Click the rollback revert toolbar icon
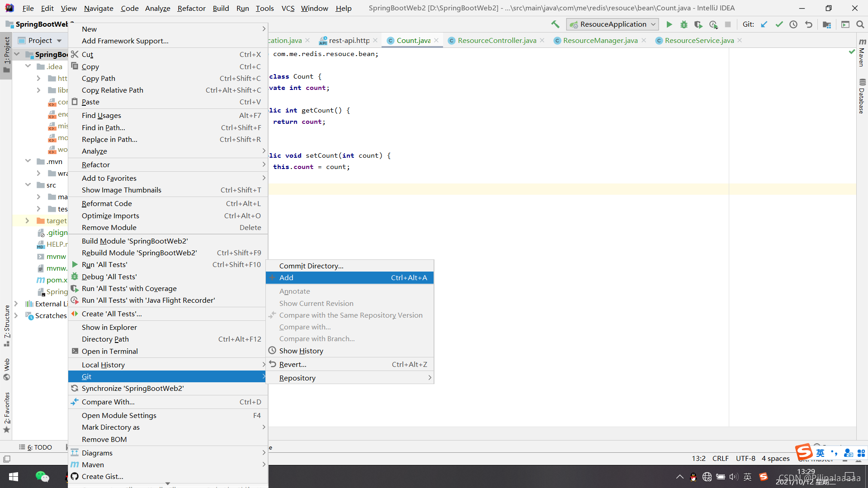 pyautogui.click(x=809, y=24)
